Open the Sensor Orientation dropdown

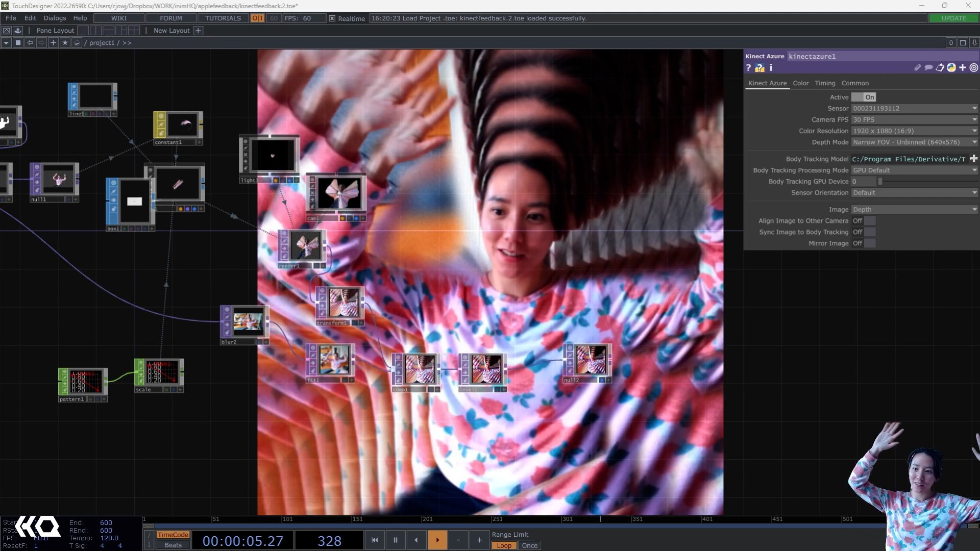tap(914, 192)
